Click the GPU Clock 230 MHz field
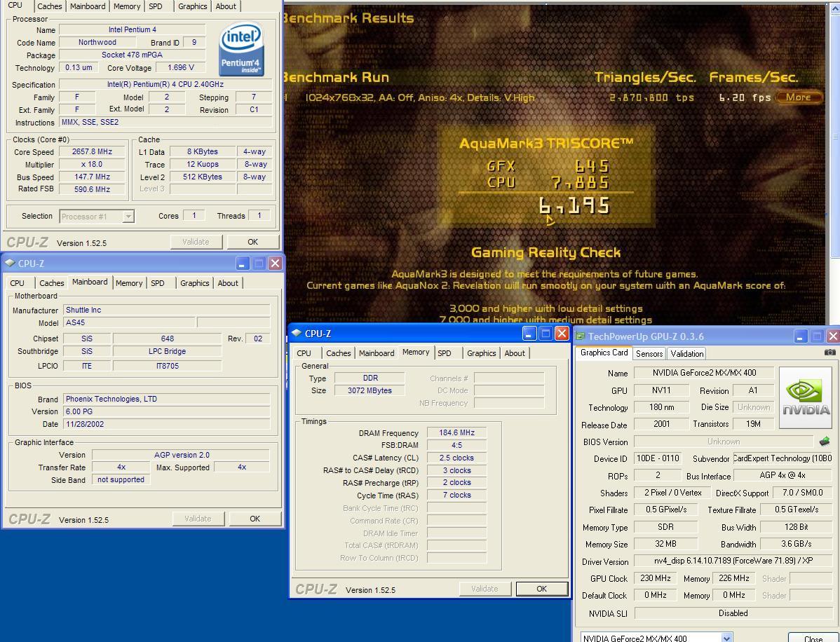This screenshot has width=840, height=642. (656, 578)
